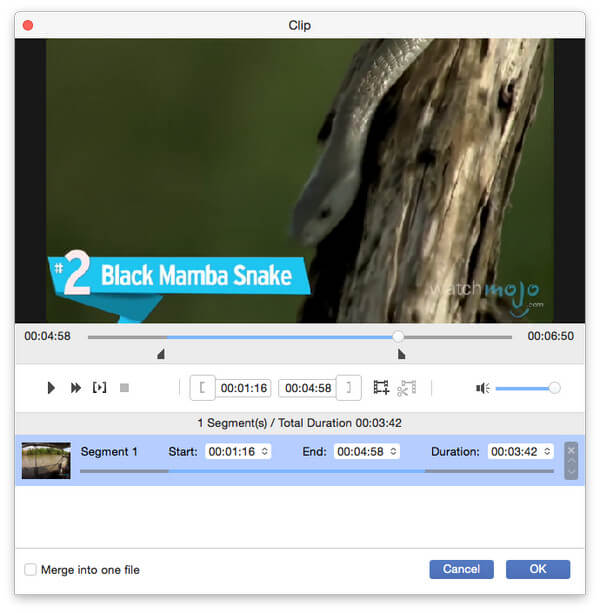600x613 pixels.
Task: Select the Segment 1 thumbnail
Action: point(46,460)
